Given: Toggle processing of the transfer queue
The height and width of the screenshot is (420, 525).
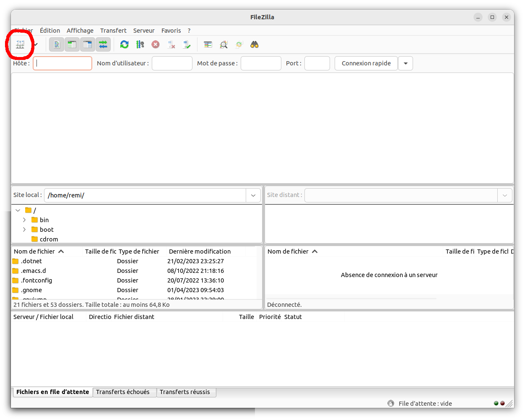Looking at the screenshot, I should click(140, 44).
